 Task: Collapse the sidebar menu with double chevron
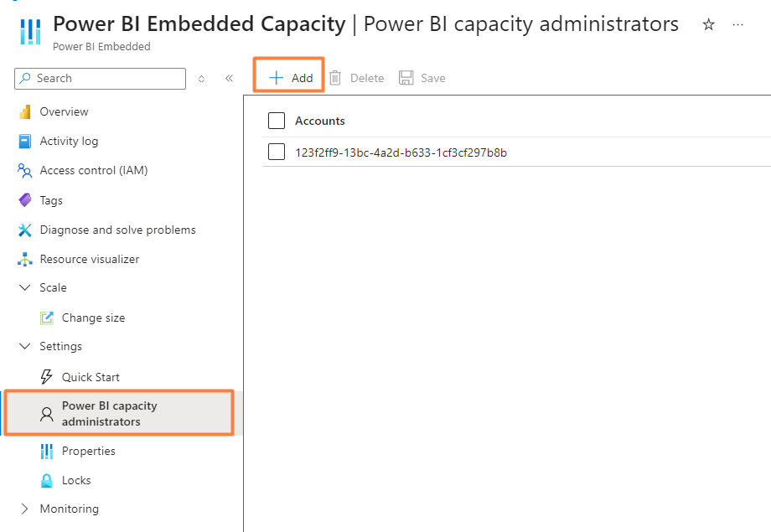[x=229, y=79]
